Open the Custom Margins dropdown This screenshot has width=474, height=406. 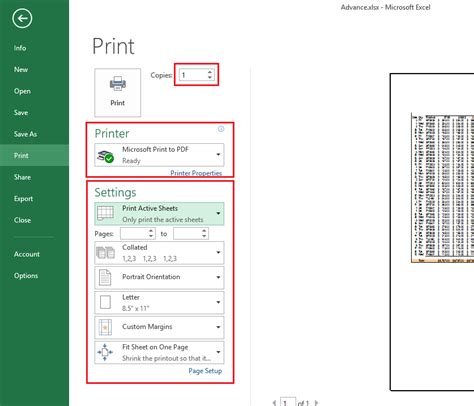(x=159, y=327)
